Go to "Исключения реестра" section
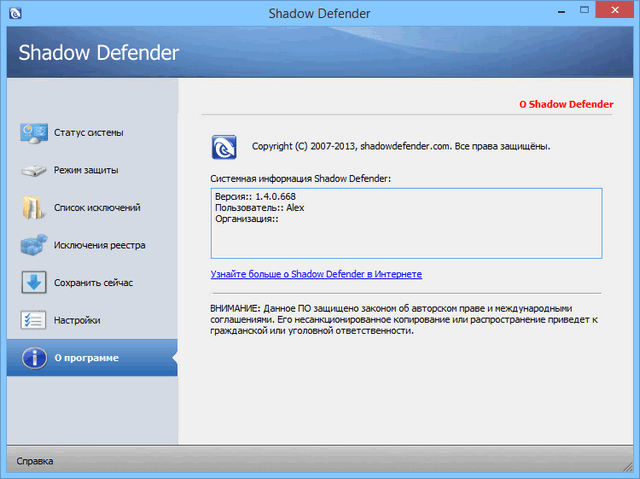The height and width of the screenshot is (479, 640). coord(100,245)
